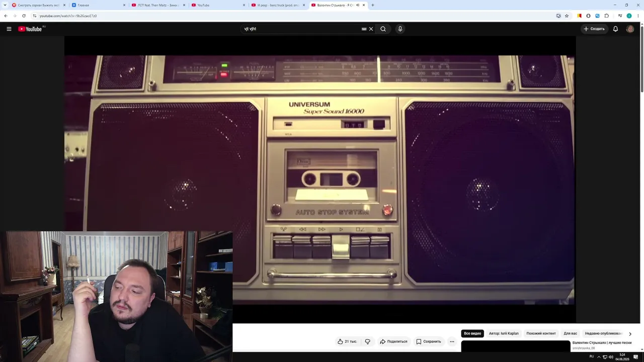Open the Chrome profile avatar
This screenshot has width=644, height=362.
(629, 16)
